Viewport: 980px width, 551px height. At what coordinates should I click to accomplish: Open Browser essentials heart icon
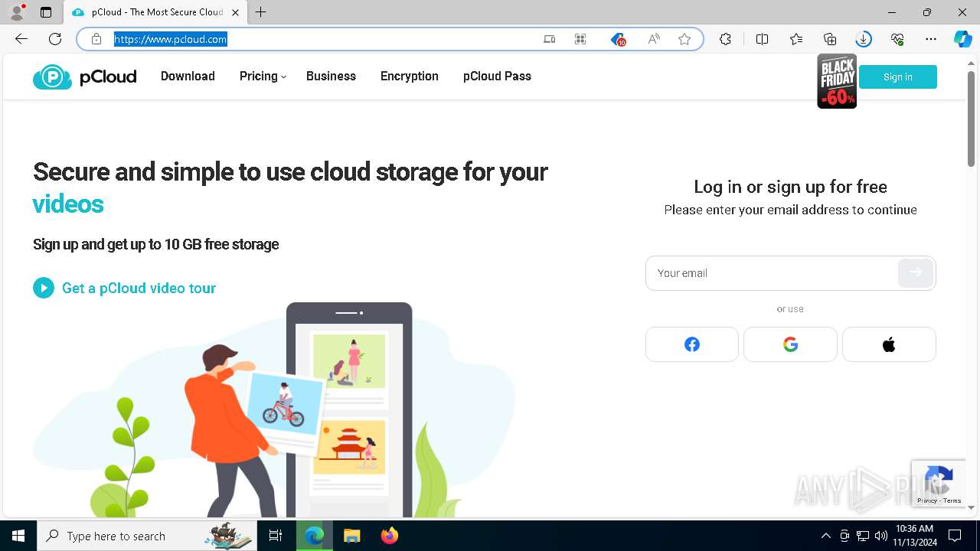click(x=897, y=39)
